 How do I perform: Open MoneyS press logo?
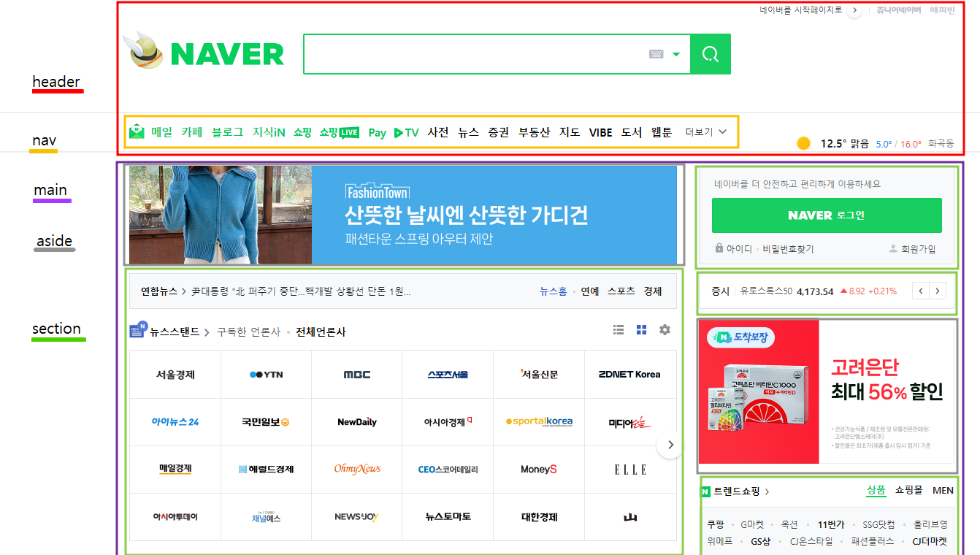(x=539, y=469)
